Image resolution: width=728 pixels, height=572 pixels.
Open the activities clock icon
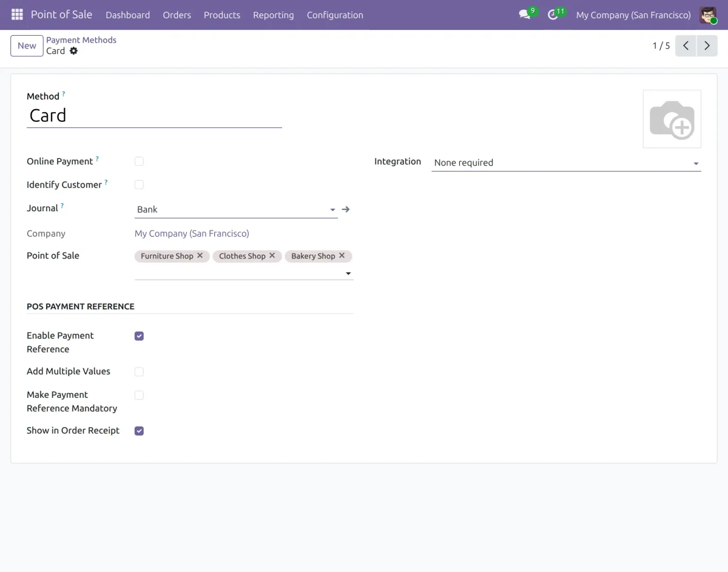coord(553,15)
